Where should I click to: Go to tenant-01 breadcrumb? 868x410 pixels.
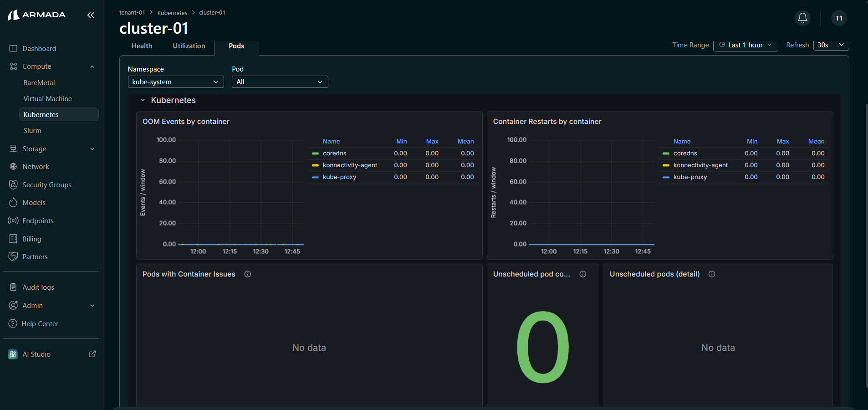132,13
